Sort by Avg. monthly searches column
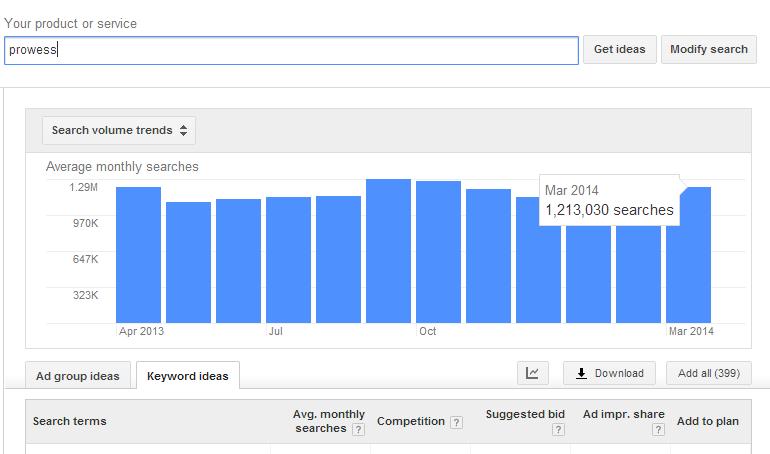 coord(329,421)
